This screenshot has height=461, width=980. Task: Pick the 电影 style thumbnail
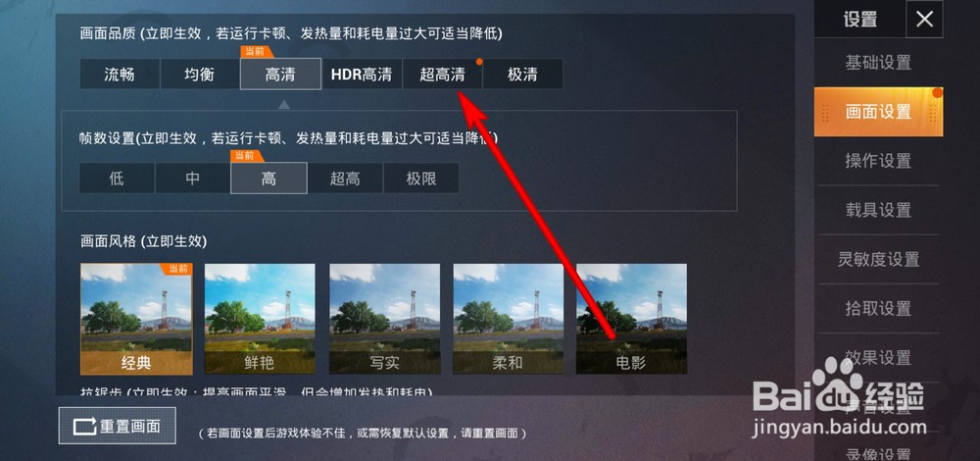[631, 319]
